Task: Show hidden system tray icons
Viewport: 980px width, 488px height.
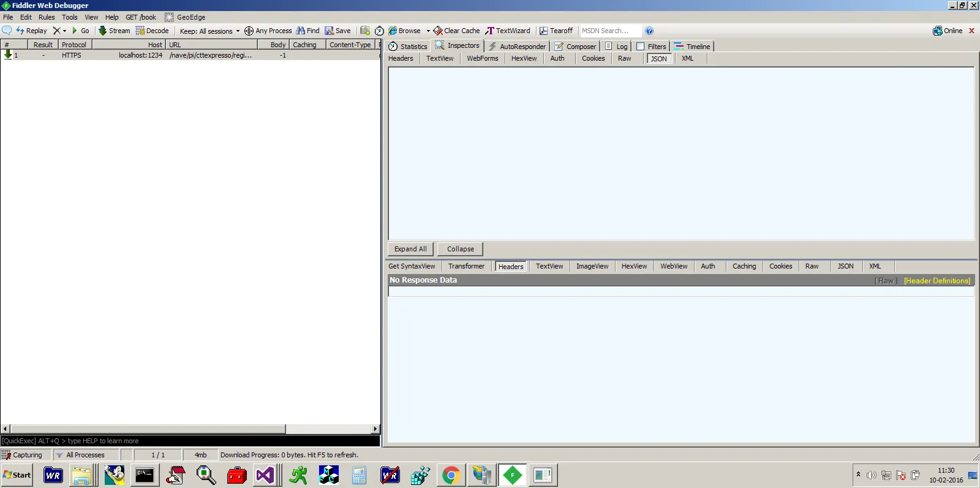Action: pyautogui.click(x=858, y=475)
